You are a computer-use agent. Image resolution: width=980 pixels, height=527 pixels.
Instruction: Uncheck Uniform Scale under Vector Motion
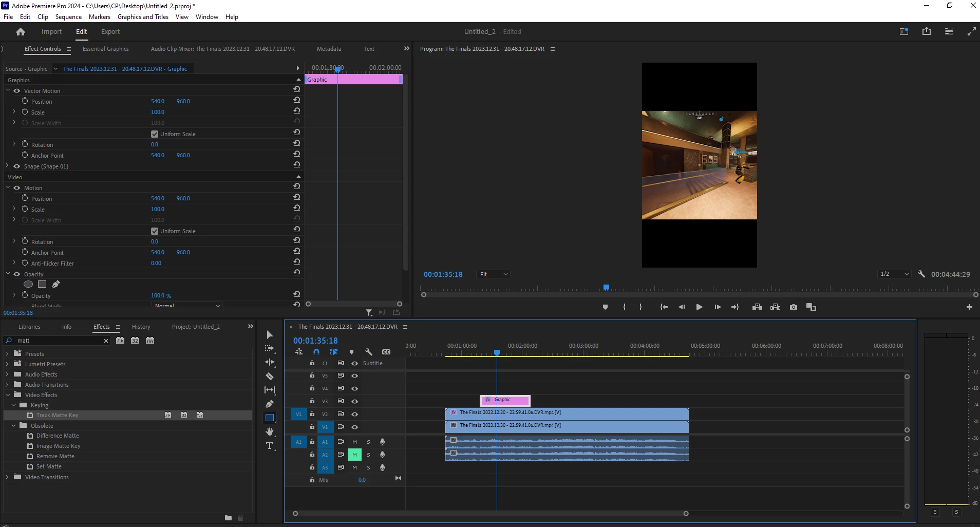(155, 134)
